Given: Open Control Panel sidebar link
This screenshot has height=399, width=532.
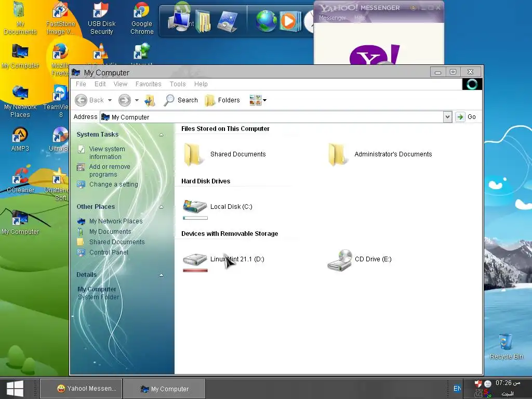Looking at the screenshot, I should [x=109, y=252].
